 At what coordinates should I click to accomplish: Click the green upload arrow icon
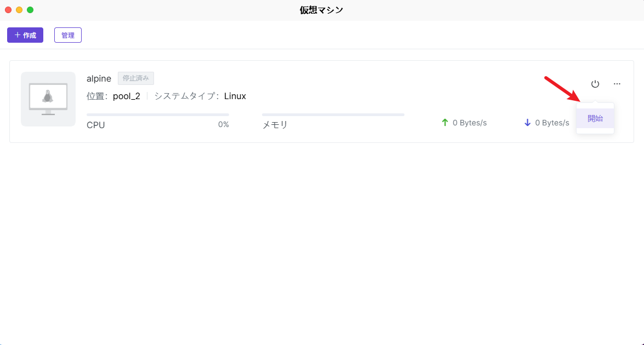pyautogui.click(x=445, y=123)
